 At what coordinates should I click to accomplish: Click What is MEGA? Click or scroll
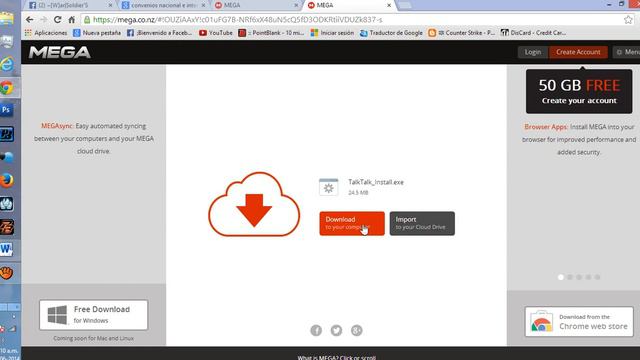click(x=337, y=358)
